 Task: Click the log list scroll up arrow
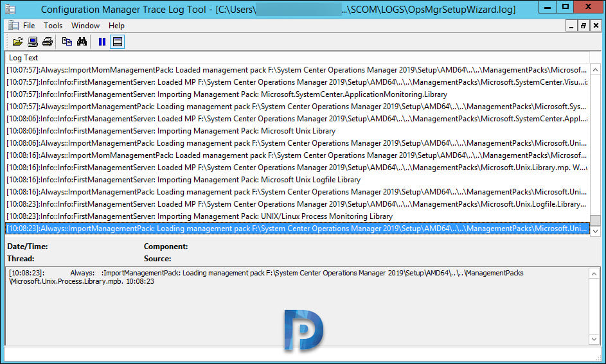pyautogui.click(x=595, y=70)
